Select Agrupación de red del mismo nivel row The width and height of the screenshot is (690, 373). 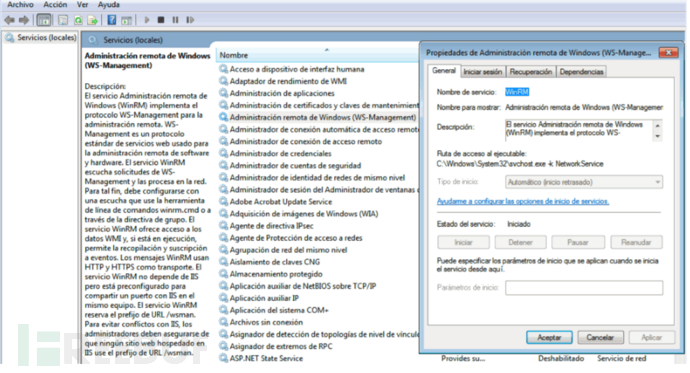tap(283, 250)
